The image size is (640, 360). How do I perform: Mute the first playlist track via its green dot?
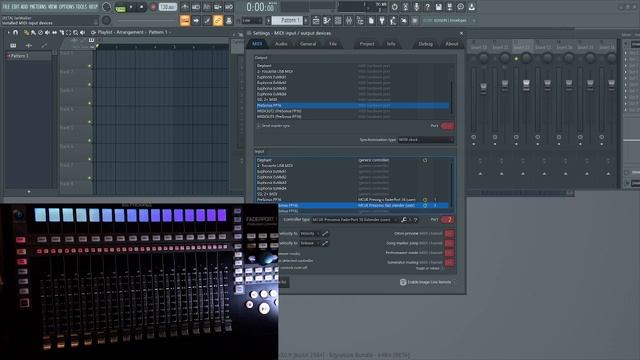[89, 66]
